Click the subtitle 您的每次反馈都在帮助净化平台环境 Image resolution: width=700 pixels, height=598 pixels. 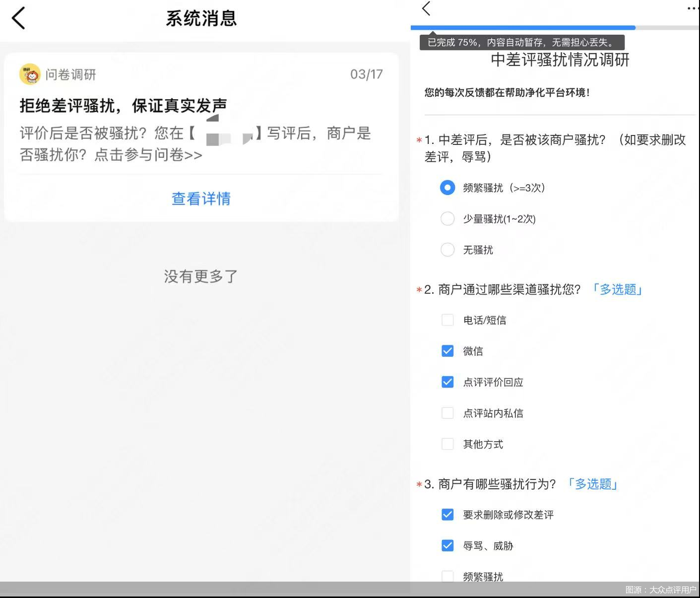pos(507,92)
